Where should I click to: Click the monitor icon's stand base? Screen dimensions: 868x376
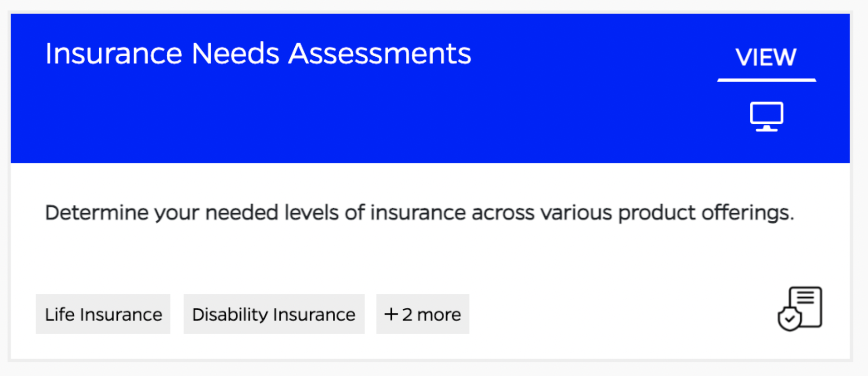coord(766,129)
